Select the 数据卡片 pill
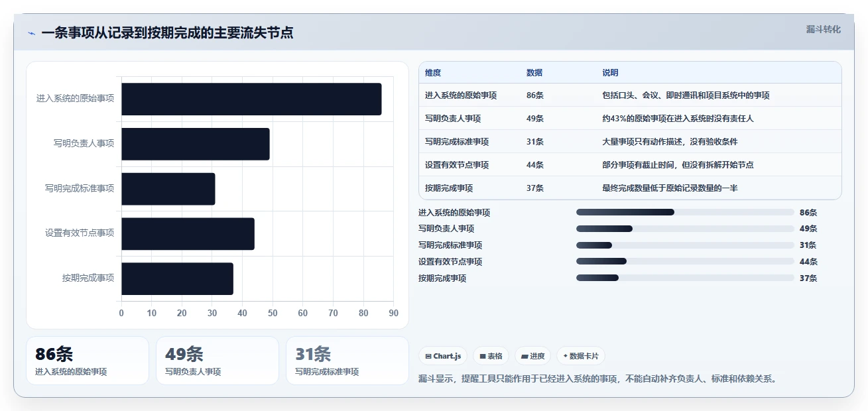 581,356
